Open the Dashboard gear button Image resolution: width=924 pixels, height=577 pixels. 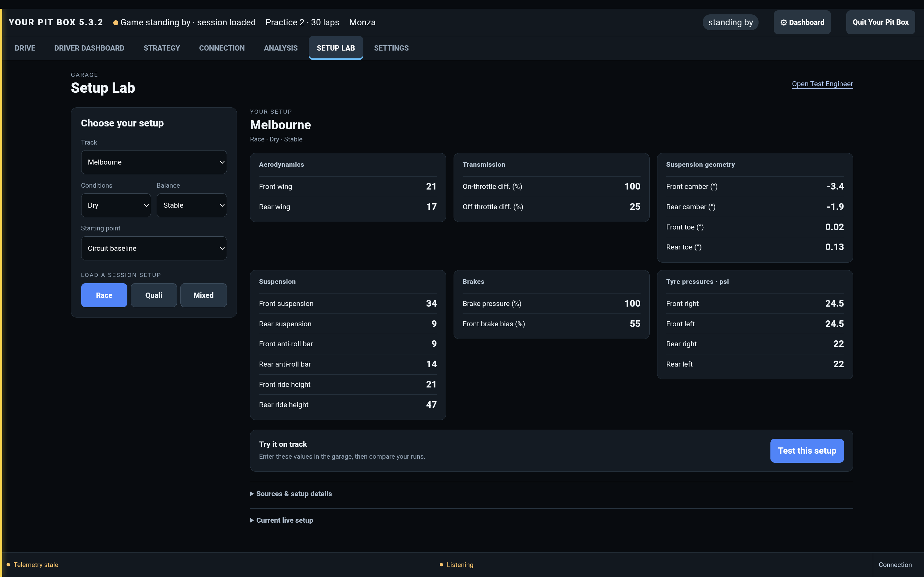click(802, 22)
